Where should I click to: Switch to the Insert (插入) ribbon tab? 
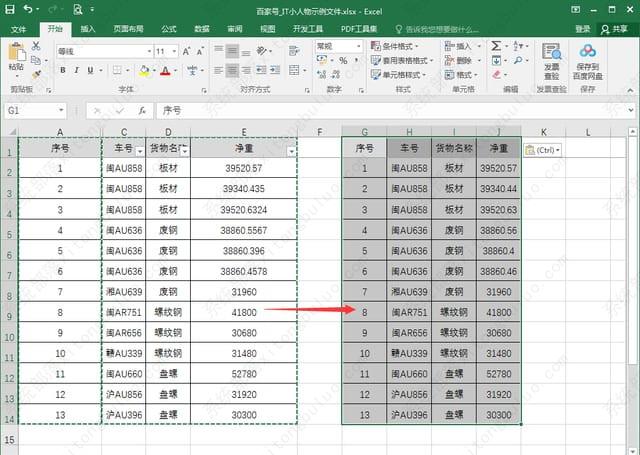(x=87, y=29)
